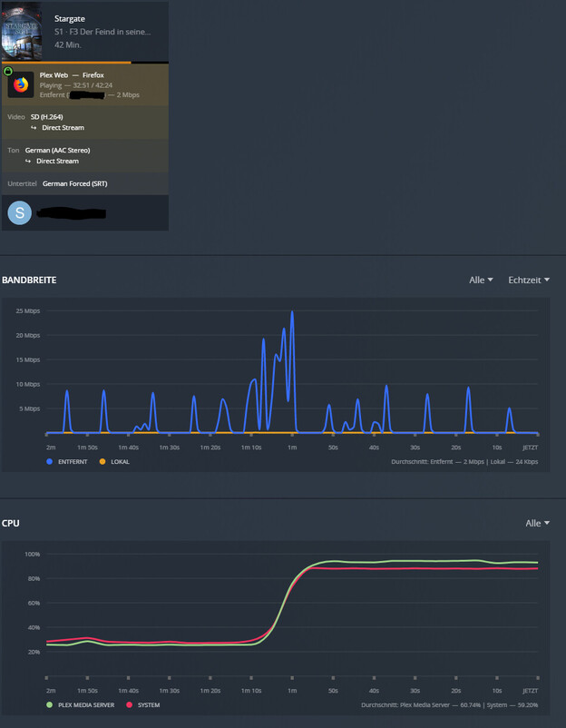Click 'Plex Web — Firefox' player label
This screenshot has height=728, width=566.
(x=72, y=74)
